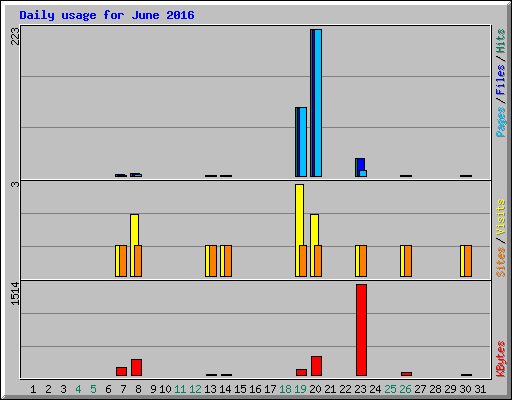This screenshot has height=400, width=512.
Task: Click day 1 on the x-axis
Action: tap(33, 389)
